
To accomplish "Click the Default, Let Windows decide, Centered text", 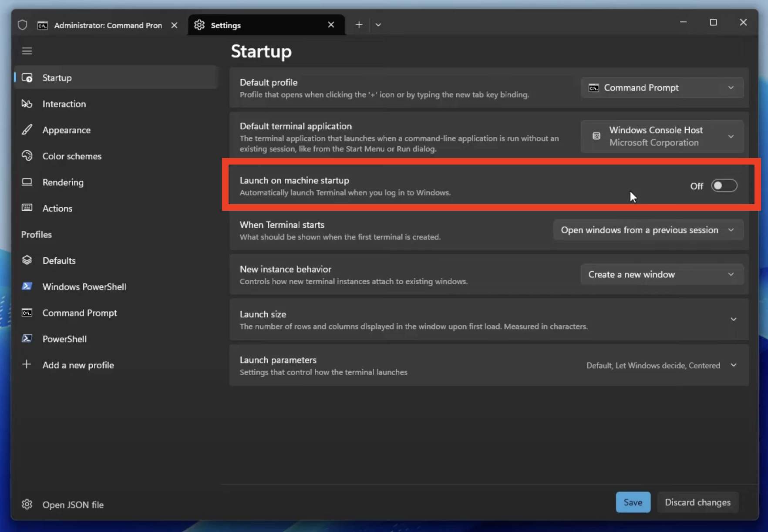I will click(x=653, y=365).
